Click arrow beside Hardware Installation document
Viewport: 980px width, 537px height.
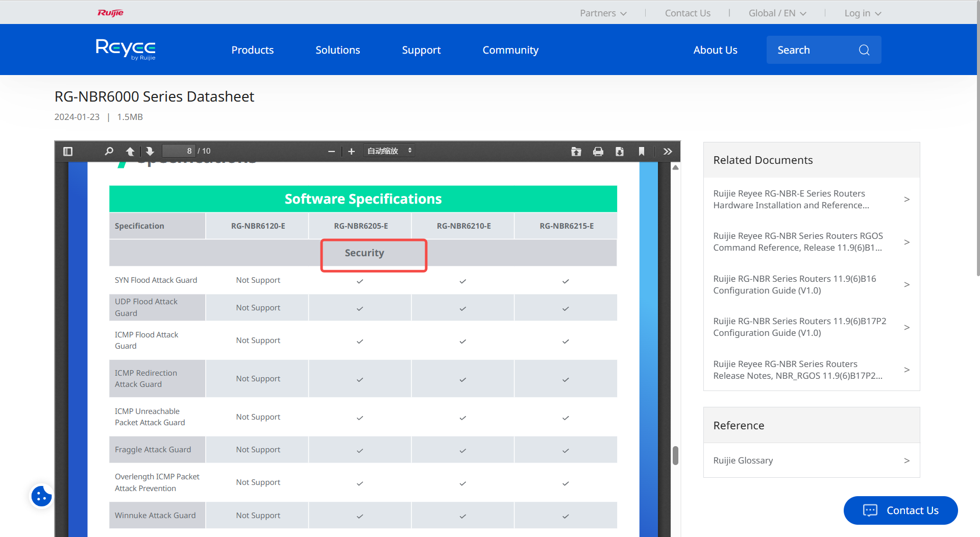906,199
